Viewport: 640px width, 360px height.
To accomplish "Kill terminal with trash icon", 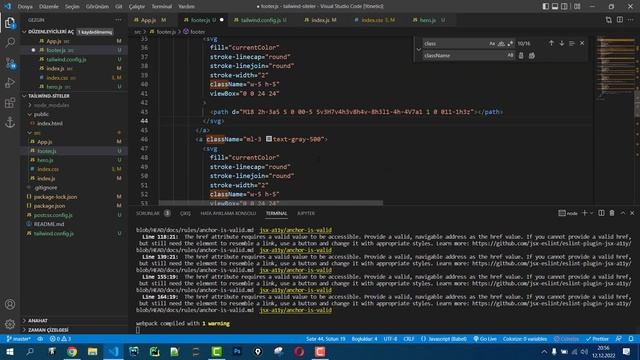I will pyautogui.click(x=612, y=213).
